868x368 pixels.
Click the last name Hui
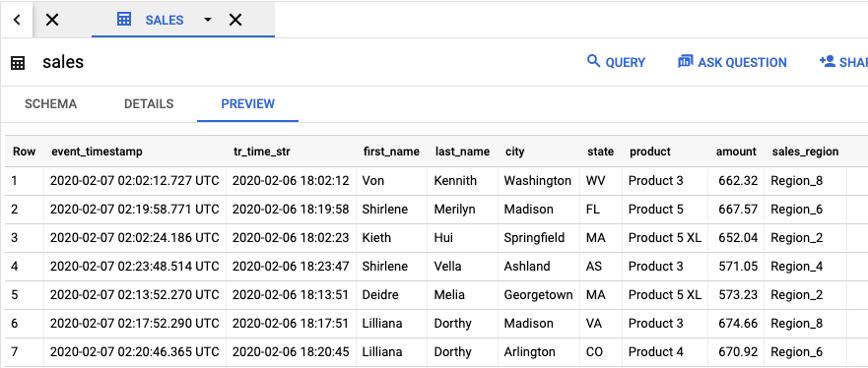pyautogui.click(x=443, y=237)
